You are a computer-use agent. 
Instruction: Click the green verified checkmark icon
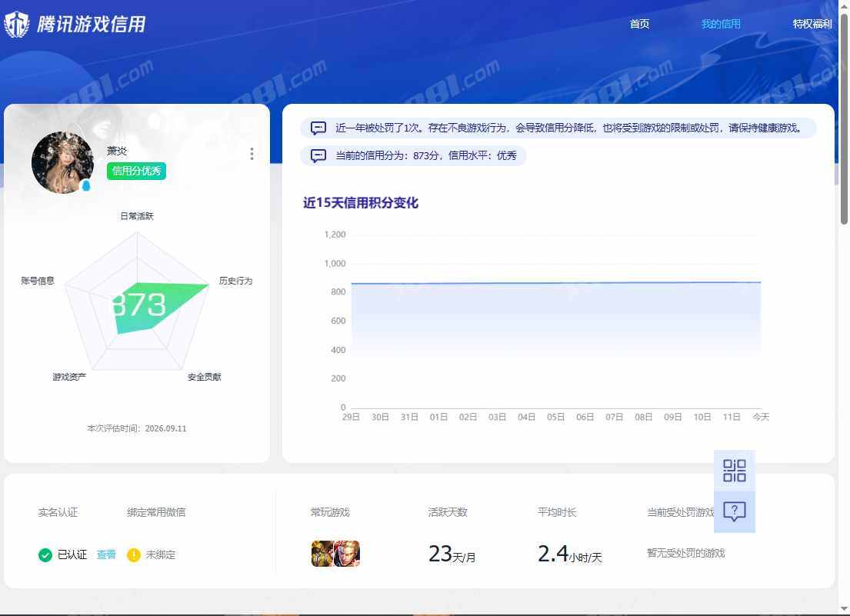tap(45, 554)
